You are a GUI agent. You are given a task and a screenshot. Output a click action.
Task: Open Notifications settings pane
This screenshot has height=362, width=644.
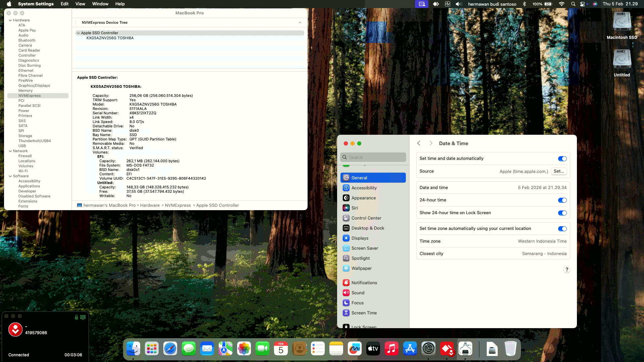pos(373,283)
